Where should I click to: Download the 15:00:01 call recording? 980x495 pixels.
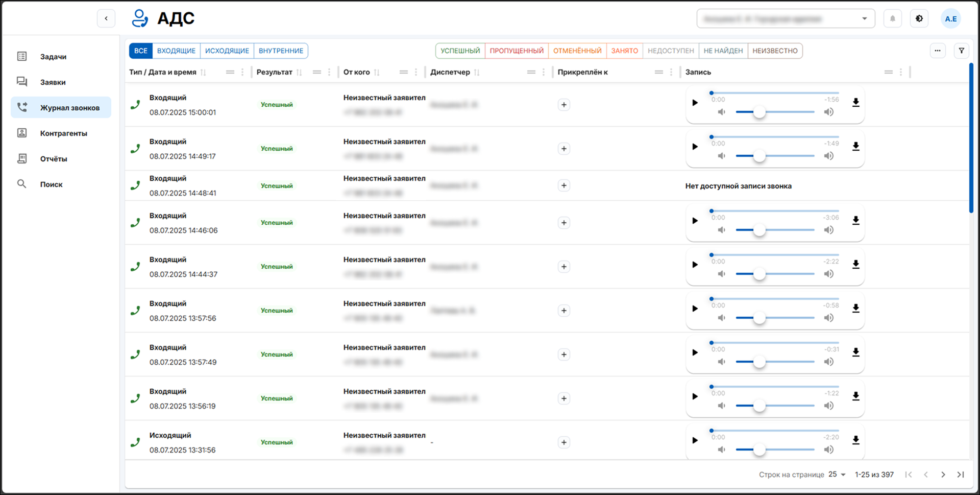pos(855,103)
